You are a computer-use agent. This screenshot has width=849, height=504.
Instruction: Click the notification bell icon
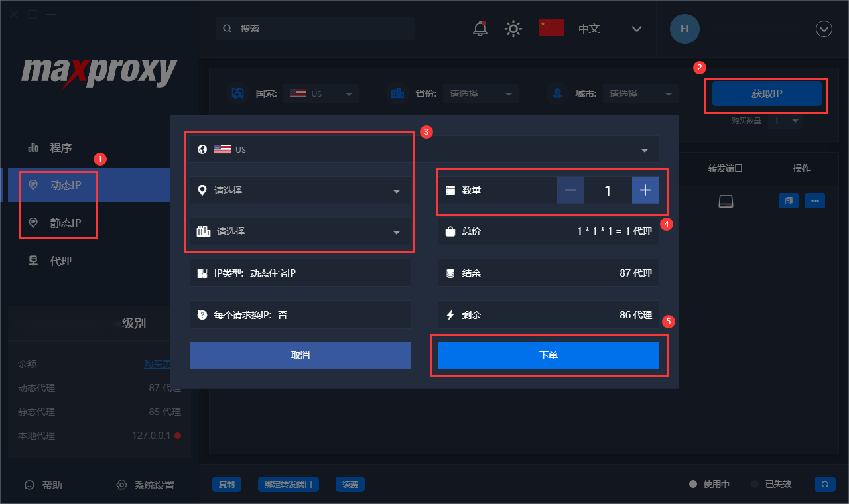point(480,29)
